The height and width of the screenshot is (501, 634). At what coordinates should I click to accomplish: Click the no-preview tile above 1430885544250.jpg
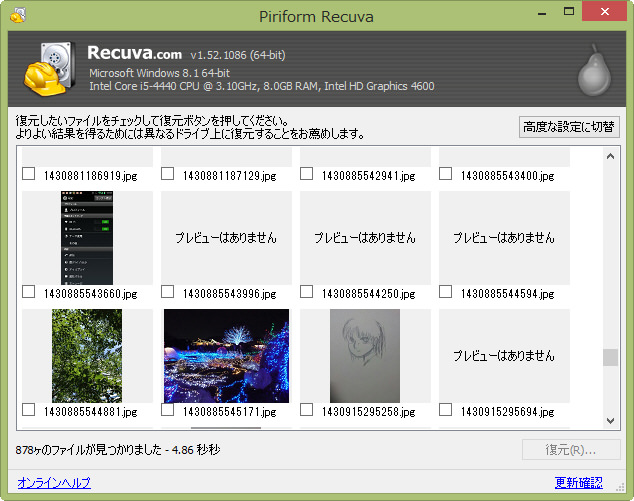coord(366,238)
